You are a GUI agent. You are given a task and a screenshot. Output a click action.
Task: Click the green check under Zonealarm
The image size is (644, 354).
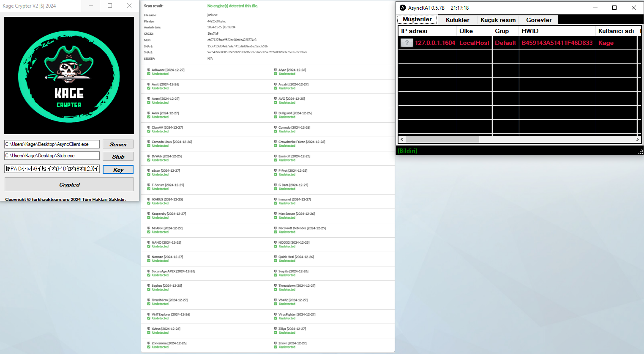[x=149, y=347]
